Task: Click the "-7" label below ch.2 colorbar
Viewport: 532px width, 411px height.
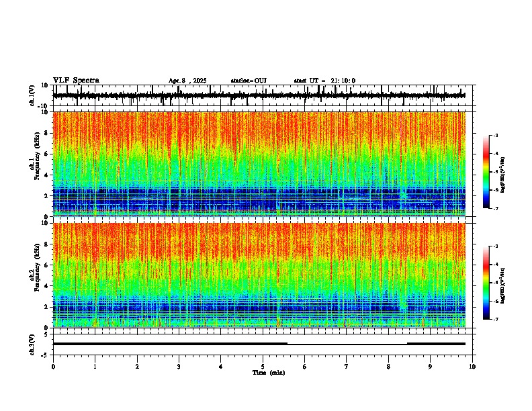Action: click(x=496, y=319)
